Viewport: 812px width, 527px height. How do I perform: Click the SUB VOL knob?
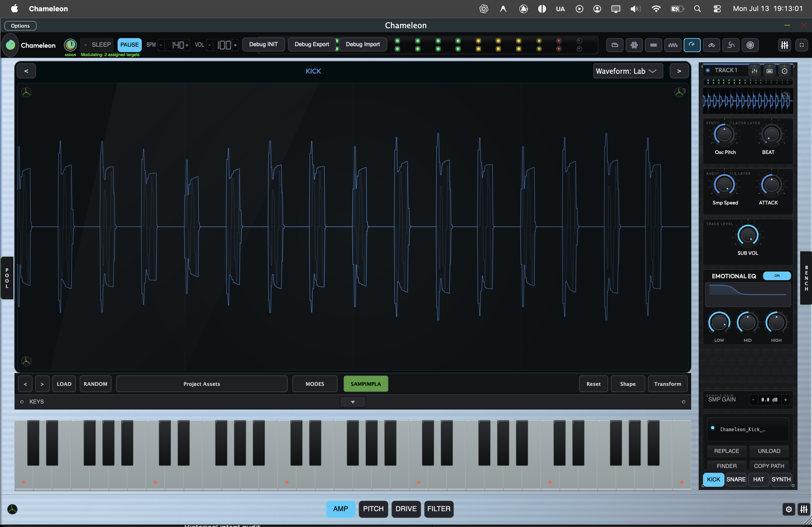coord(748,235)
